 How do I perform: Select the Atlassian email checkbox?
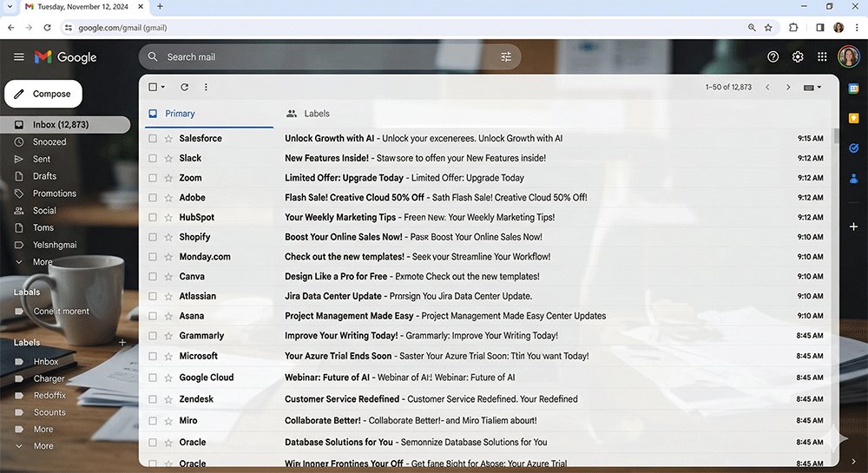tap(153, 296)
